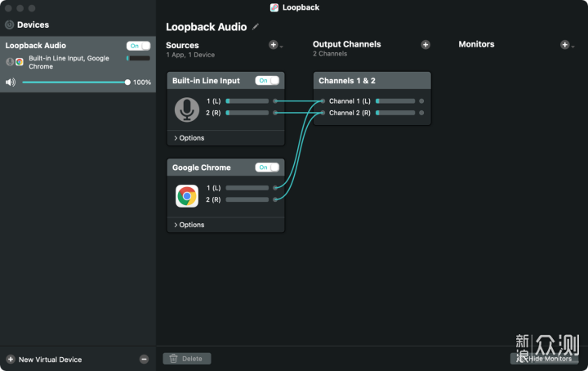
Task: Click the Hide Monitors button
Action: tap(544, 359)
